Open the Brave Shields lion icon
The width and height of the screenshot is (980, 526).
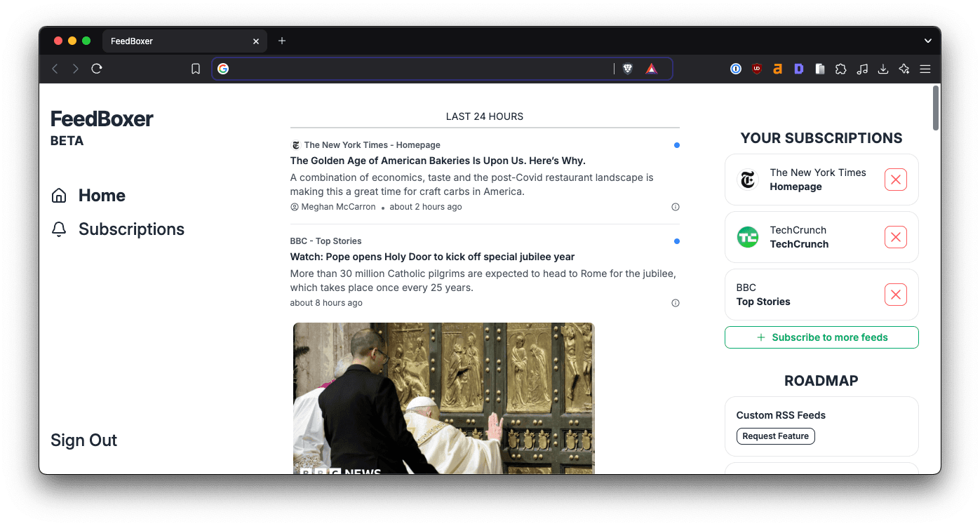click(627, 69)
